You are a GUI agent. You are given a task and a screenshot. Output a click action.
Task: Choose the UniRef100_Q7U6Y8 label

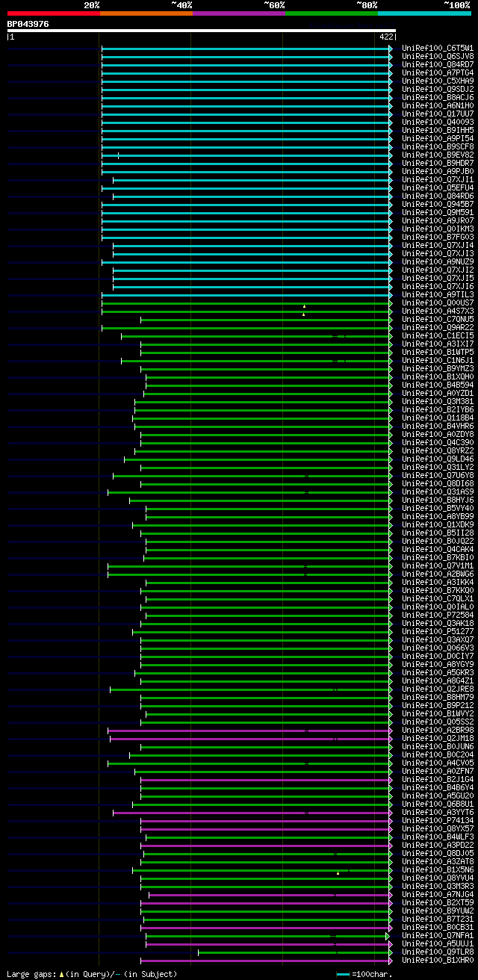click(x=438, y=475)
